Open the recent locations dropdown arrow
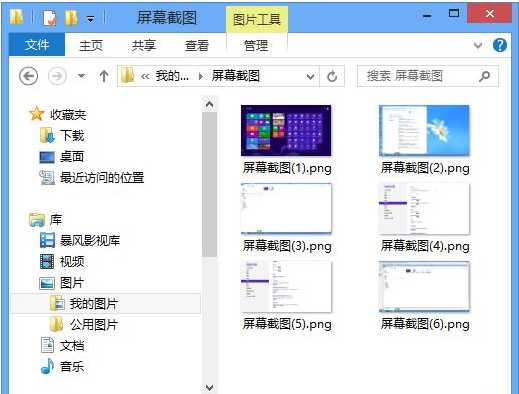Screen dimensions: 519x394 click(x=81, y=76)
